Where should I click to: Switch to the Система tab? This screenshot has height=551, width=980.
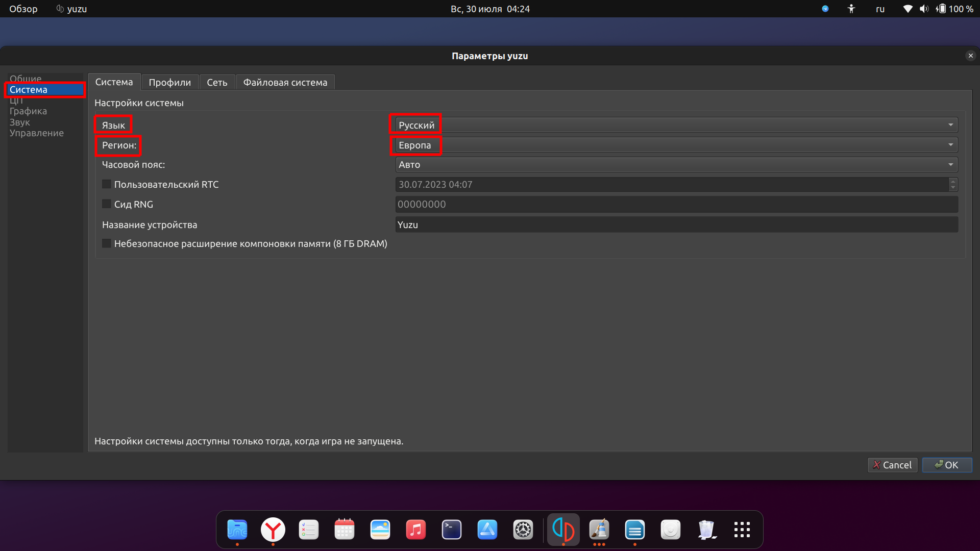(114, 82)
